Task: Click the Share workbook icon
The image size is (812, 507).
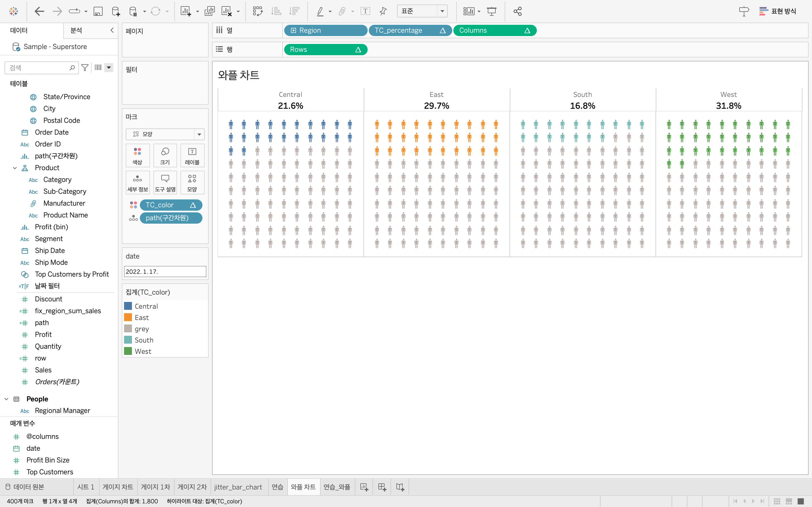Action: pyautogui.click(x=517, y=11)
